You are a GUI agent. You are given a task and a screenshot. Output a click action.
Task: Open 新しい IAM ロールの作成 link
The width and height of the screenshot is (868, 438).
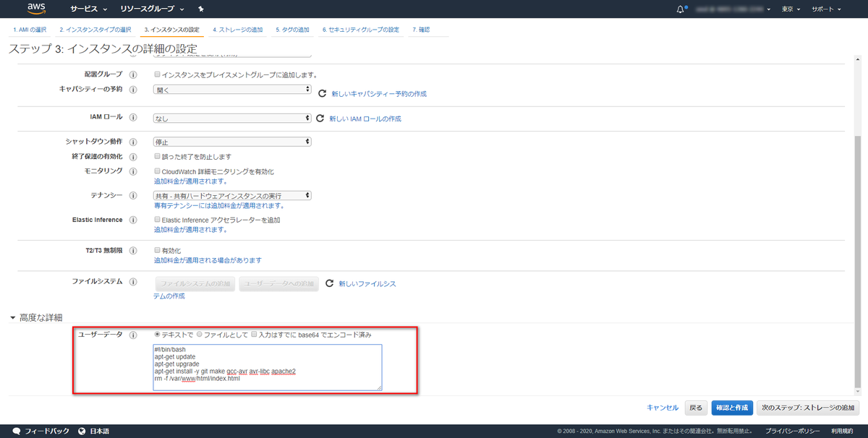[365, 119]
